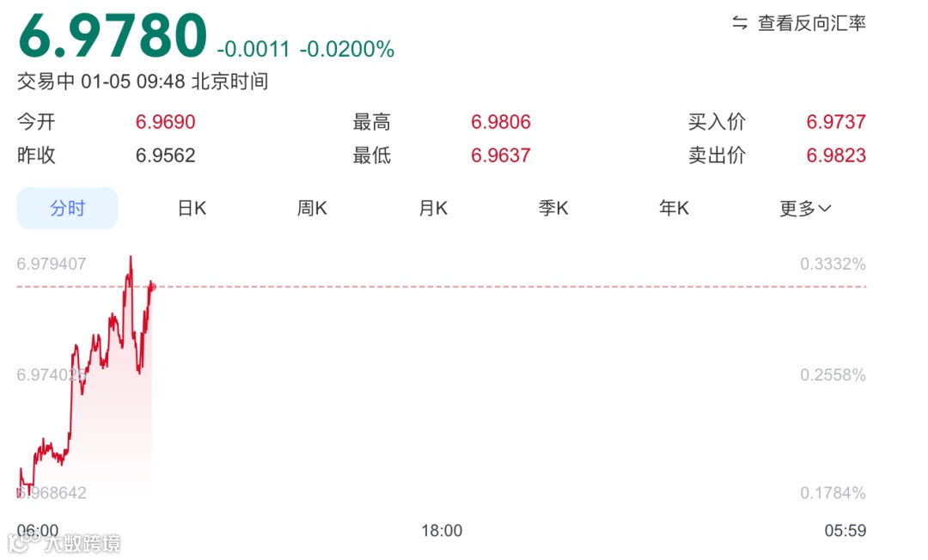Expand the 更多 dropdown menu
This screenshot has width=928, height=560.
(x=795, y=208)
